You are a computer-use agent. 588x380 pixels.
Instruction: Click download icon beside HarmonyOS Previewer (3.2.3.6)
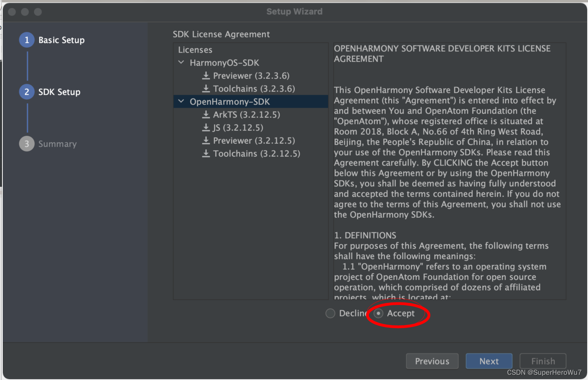coord(206,76)
